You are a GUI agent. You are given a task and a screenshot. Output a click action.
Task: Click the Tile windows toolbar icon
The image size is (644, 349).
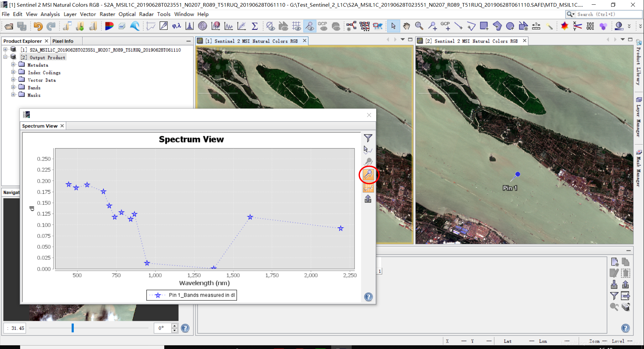(x=122, y=26)
